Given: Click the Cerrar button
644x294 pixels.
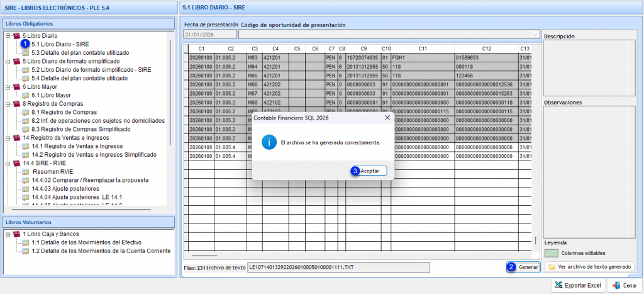Looking at the screenshot, I should pyautogui.click(x=625, y=285).
